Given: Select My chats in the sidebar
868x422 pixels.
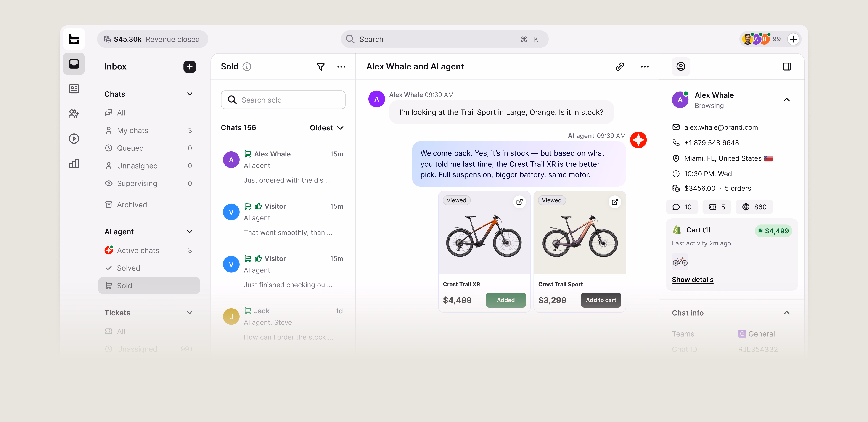Looking at the screenshot, I should point(149,130).
